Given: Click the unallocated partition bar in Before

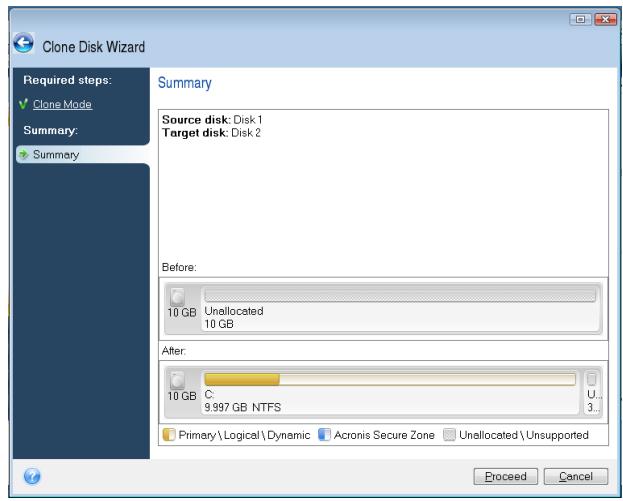Looking at the screenshot, I should pos(400,295).
